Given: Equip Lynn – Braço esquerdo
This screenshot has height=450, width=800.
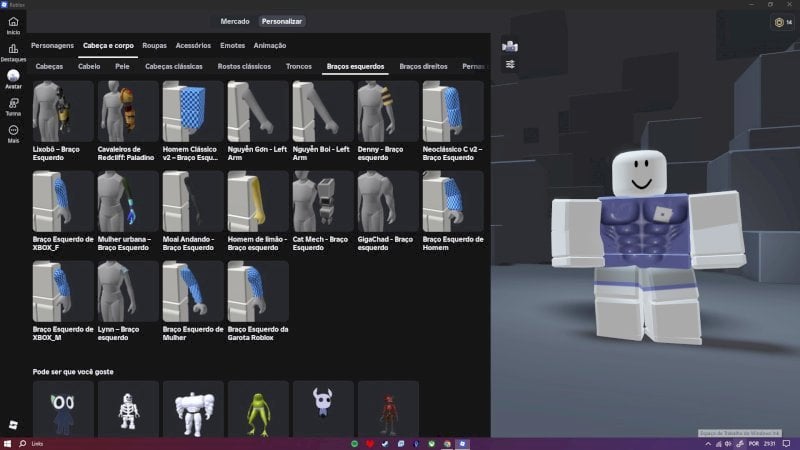Looking at the screenshot, I should point(128,291).
